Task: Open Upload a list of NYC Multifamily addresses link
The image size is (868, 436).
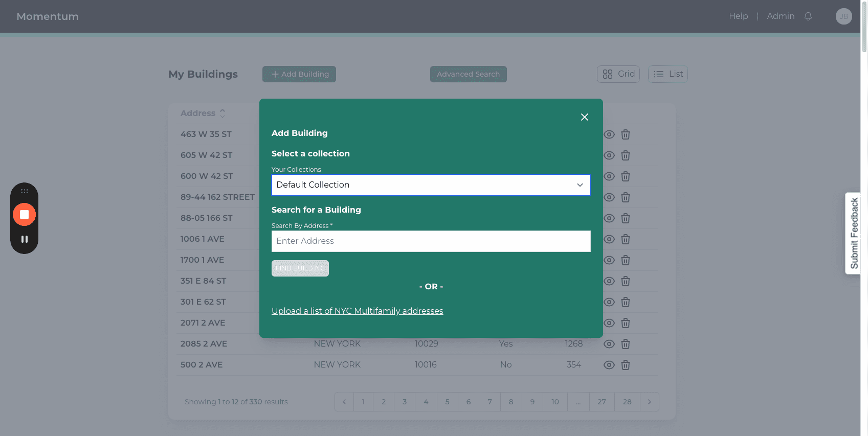Action: (358, 311)
